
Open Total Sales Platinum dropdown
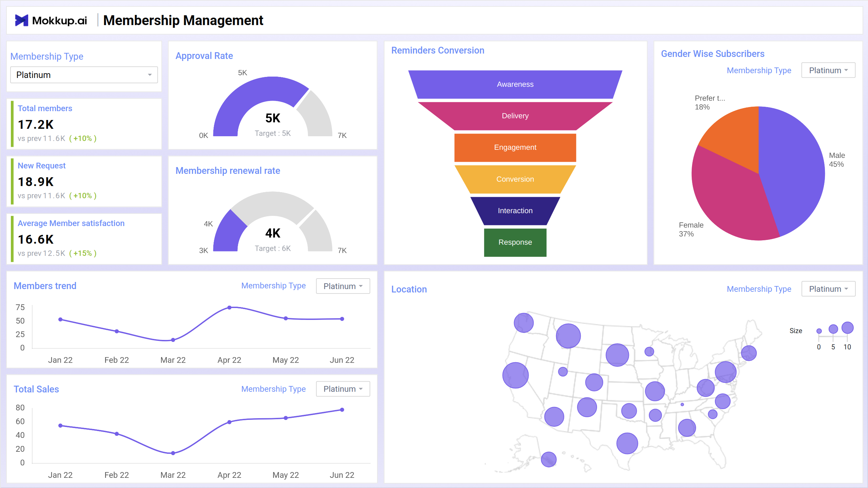pos(343,389)
